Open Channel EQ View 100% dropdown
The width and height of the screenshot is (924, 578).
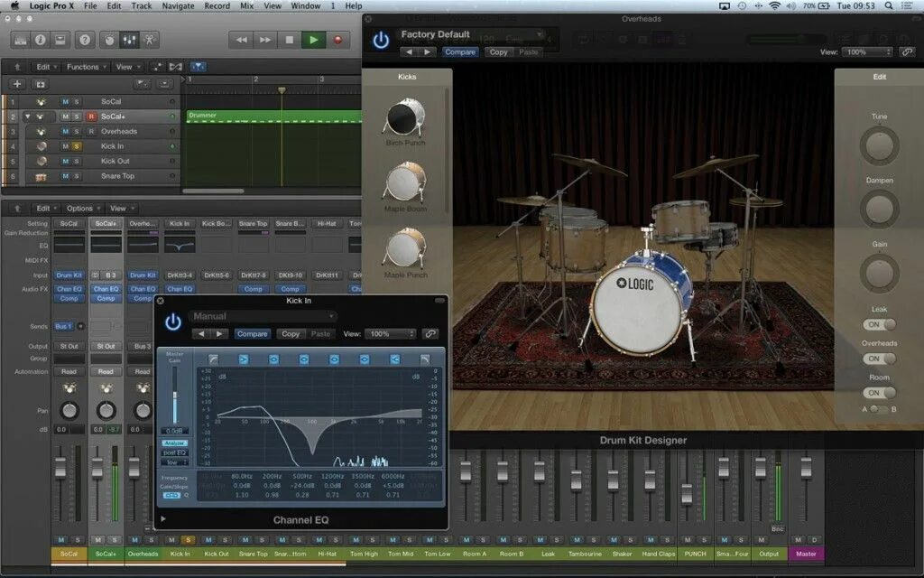390,334
